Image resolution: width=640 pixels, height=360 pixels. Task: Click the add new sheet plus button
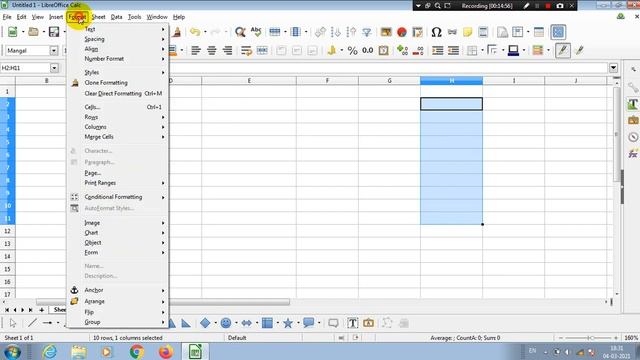41,310
